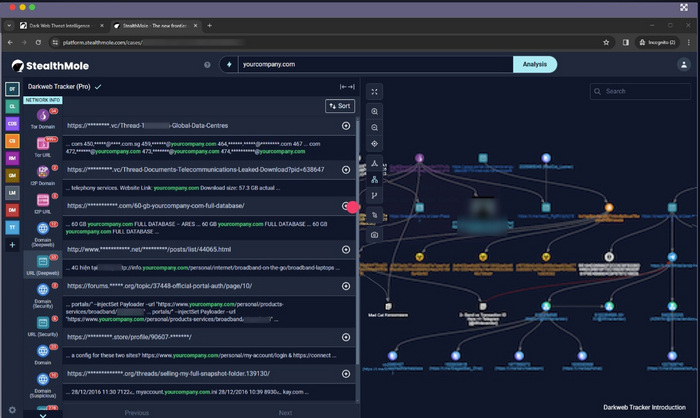Add the 60-gb full-database result to graph
This screenshot has height=418, width=700.
pos(346,206)
